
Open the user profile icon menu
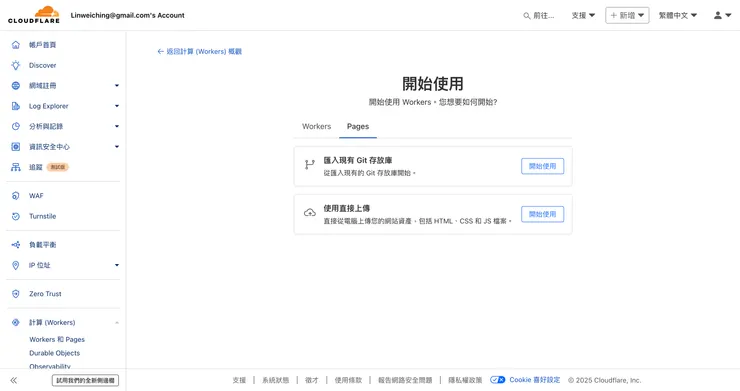click(722, 15)
